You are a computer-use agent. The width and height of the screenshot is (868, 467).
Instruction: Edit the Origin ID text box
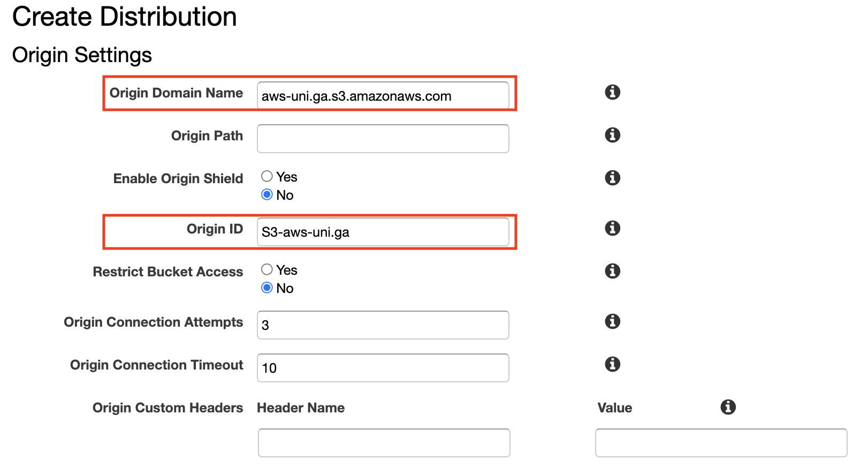coord(383,232)
